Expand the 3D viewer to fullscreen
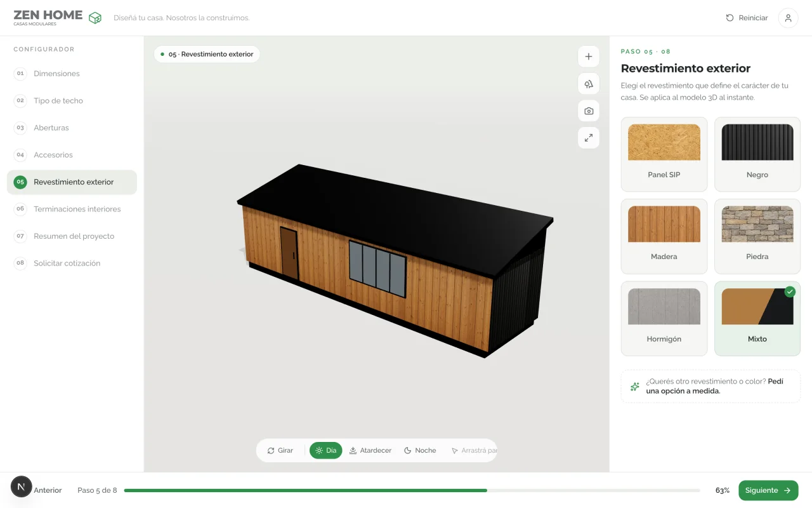This screenshot has width=812, height=508. point(589,138)
